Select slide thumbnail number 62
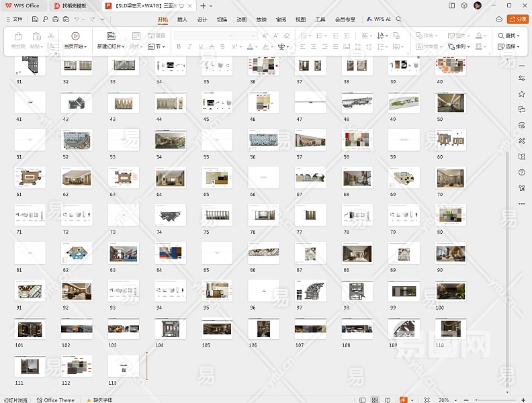The width and height of the screenshot is (532, 403). pos(77,178)
